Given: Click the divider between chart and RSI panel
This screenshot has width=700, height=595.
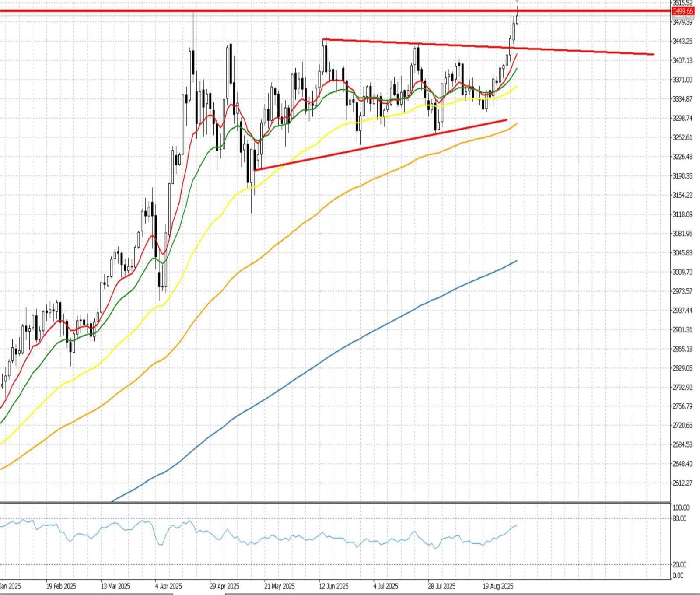Looking at the screenshot, I should tap(332, 502).
